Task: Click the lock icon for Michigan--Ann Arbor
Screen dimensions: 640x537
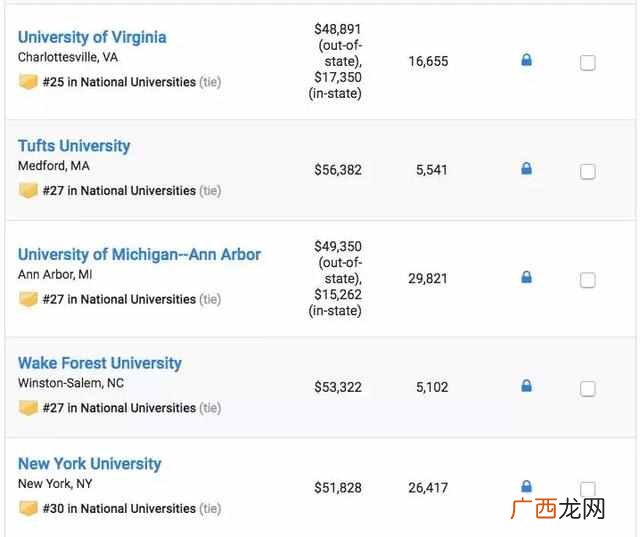Action: [527, 277]
